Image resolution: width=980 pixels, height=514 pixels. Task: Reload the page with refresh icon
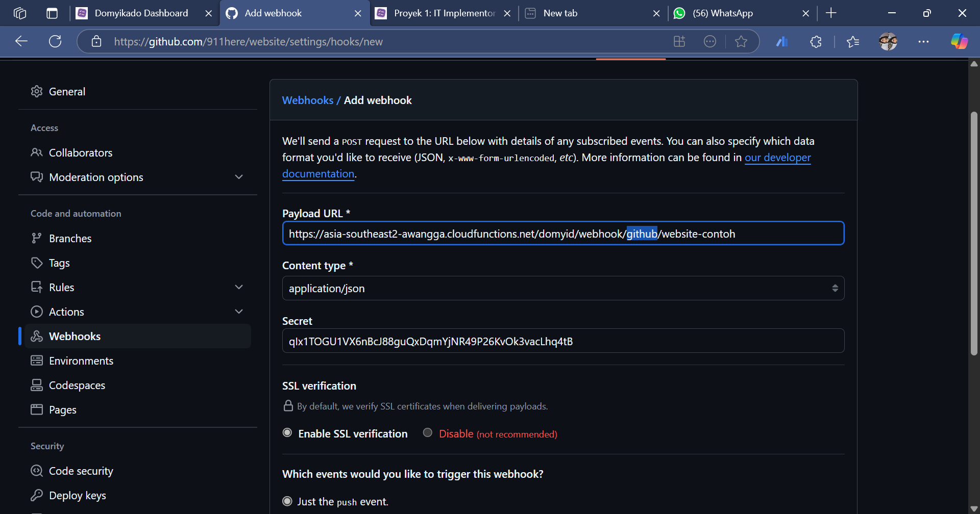(55, 41)
